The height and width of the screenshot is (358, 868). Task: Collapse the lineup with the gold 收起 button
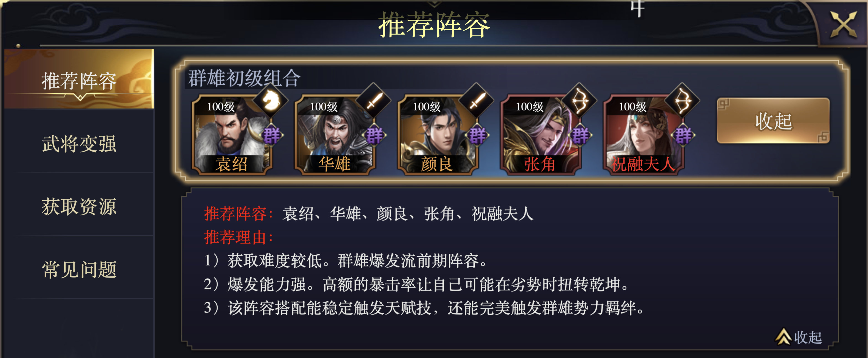point(773,121)
